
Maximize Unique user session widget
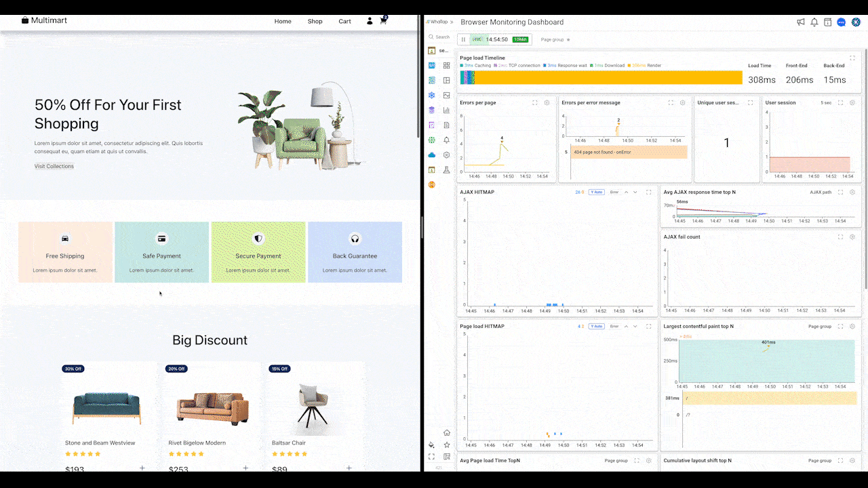(751, 103)
